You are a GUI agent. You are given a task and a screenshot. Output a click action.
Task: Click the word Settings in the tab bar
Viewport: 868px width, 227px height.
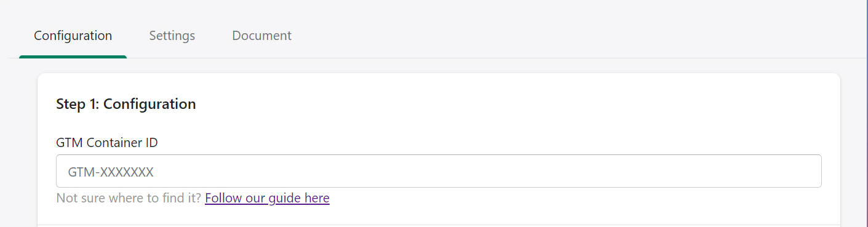pyautogui.click(x=172, y=36)
